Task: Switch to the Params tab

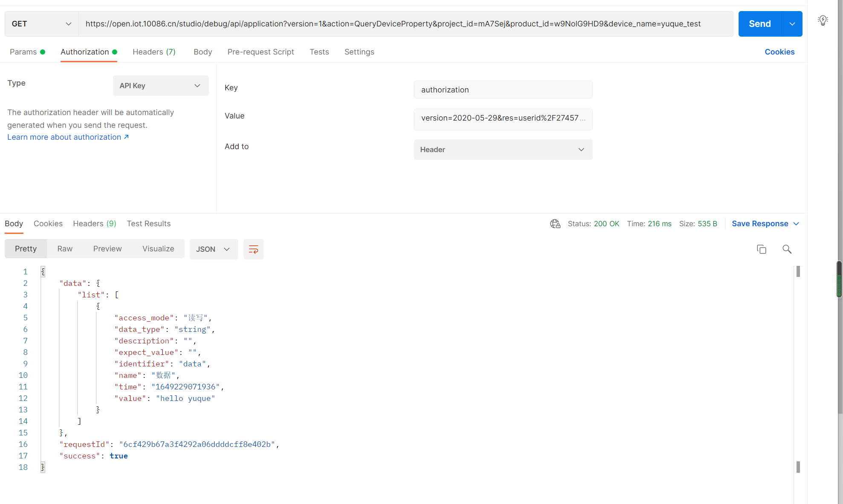Action: coord(23,52)
